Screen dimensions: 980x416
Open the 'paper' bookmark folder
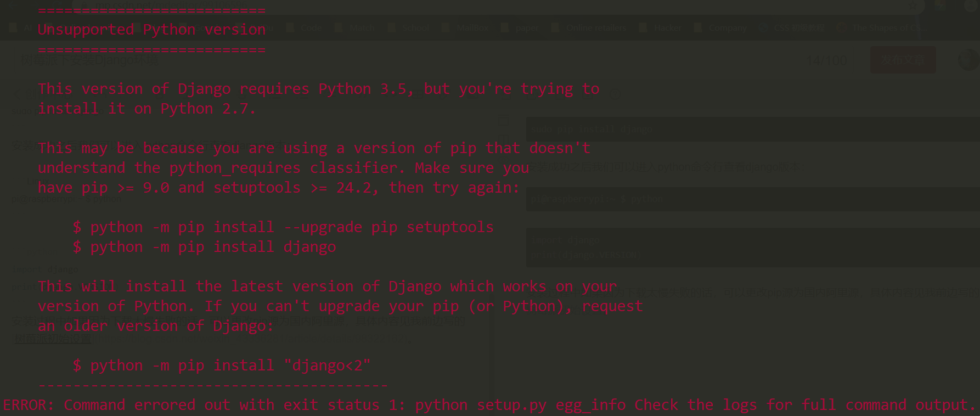pos(520,27)
